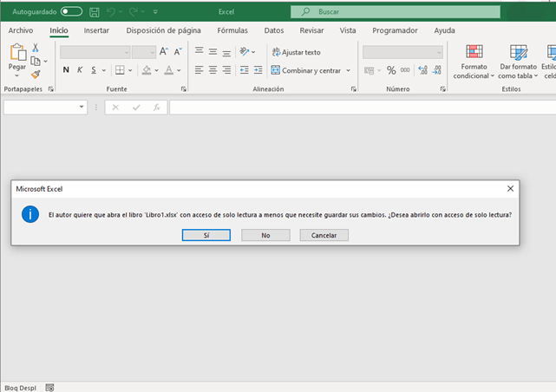
Task: Open the Ayuda tab
Action: (x=444, y=30)
